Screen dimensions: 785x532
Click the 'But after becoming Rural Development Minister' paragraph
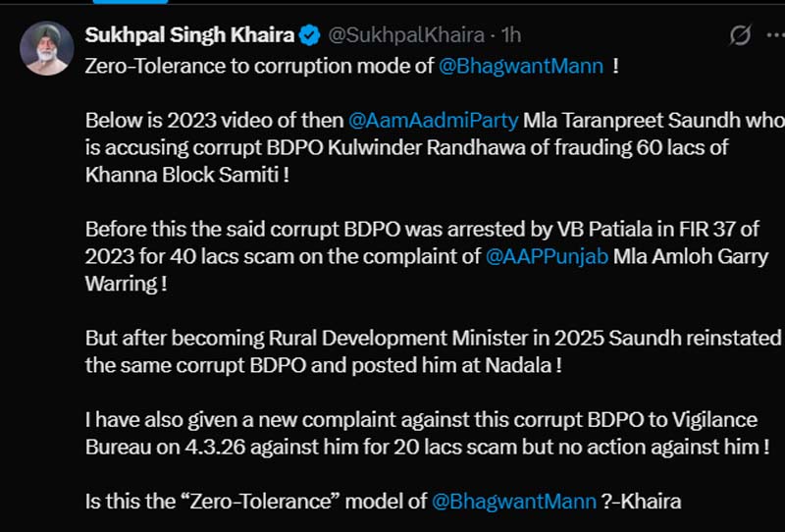[432, 339]
